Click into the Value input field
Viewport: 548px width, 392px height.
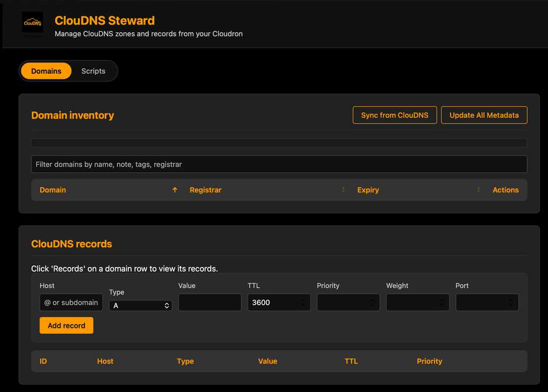[x=210, y=303]
